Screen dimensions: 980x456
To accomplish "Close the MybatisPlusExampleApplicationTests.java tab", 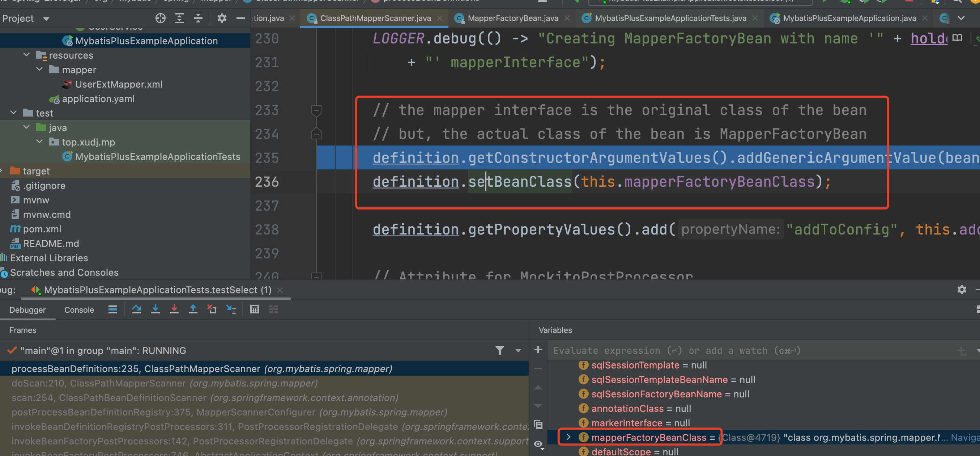I will (755, 18).
